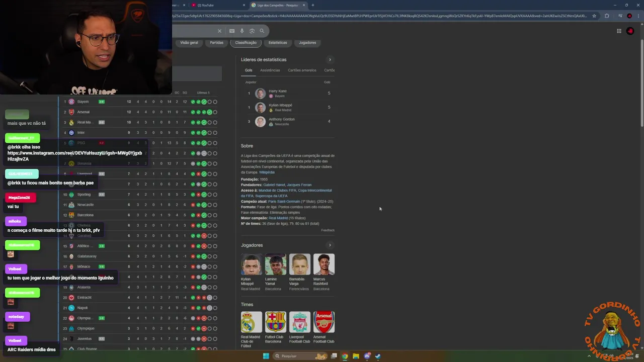
Task: Click the Arsenal row in standings
Action: point(140,112)
